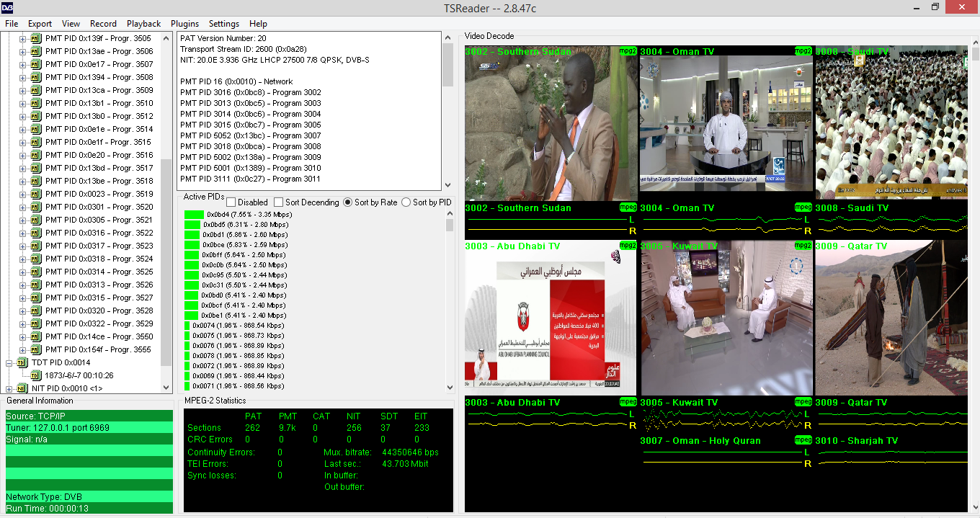Select the Qatar TV video thumbnail

coord(891,318)
